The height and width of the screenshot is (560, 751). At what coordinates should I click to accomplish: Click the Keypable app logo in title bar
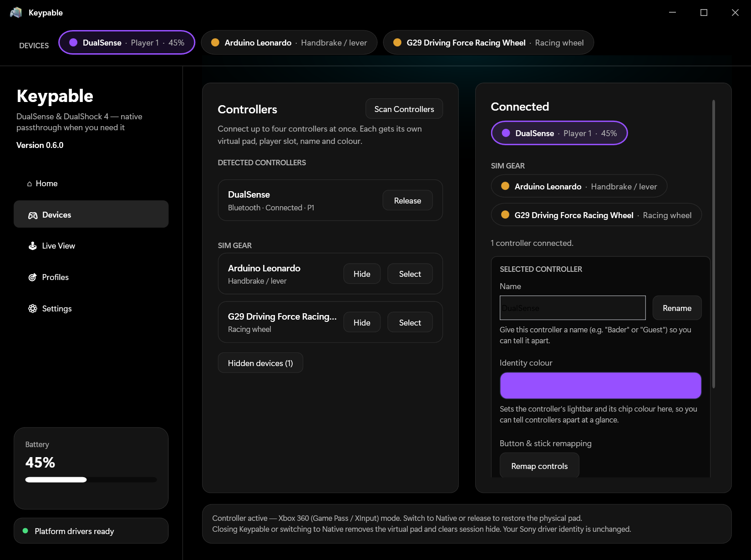point(16,13)
